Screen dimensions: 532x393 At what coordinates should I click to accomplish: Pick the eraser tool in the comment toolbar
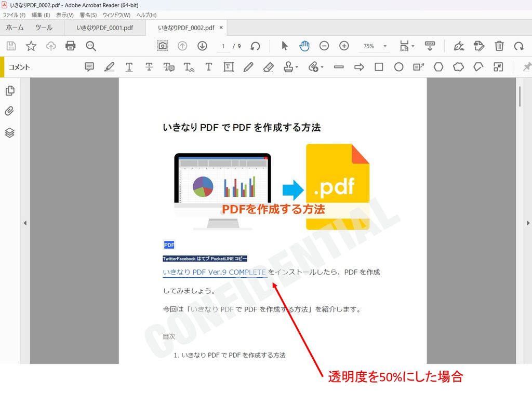tap(269, 67)
